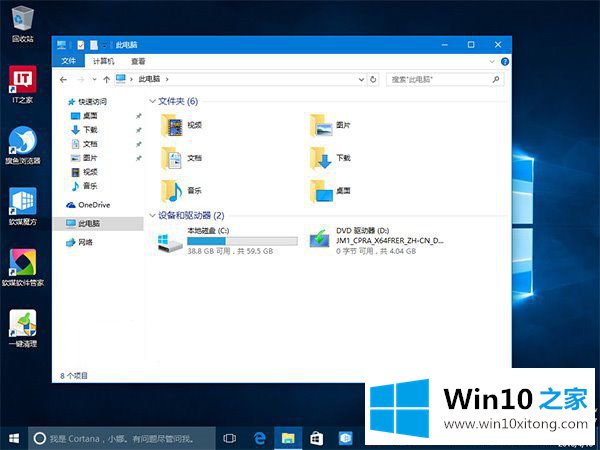
Task: Open the 视频 (Videos) folder icon
Action: tap(172, 124)
